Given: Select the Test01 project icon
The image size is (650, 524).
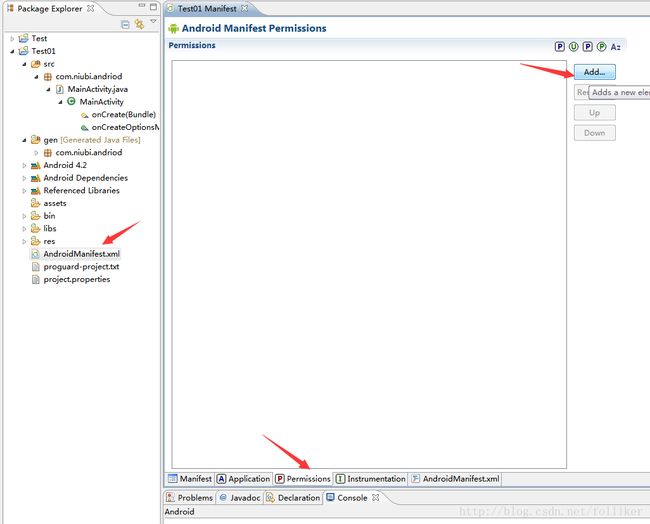Looking at the screenshot, I should [x=24, y=51].
